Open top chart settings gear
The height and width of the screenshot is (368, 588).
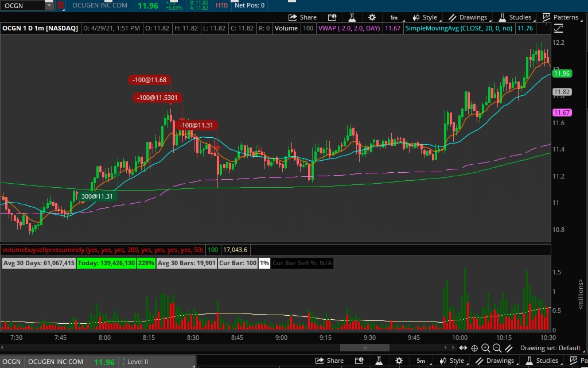(x=372, y=17)
